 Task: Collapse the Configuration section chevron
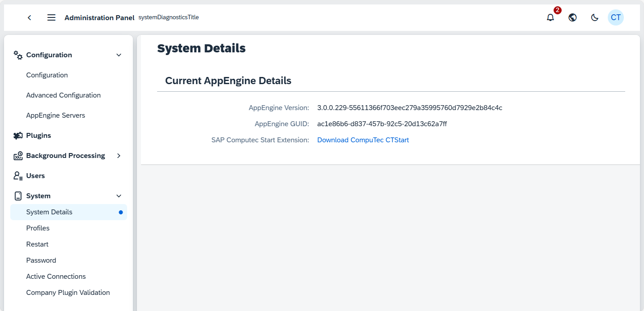[x=119, y=55]
